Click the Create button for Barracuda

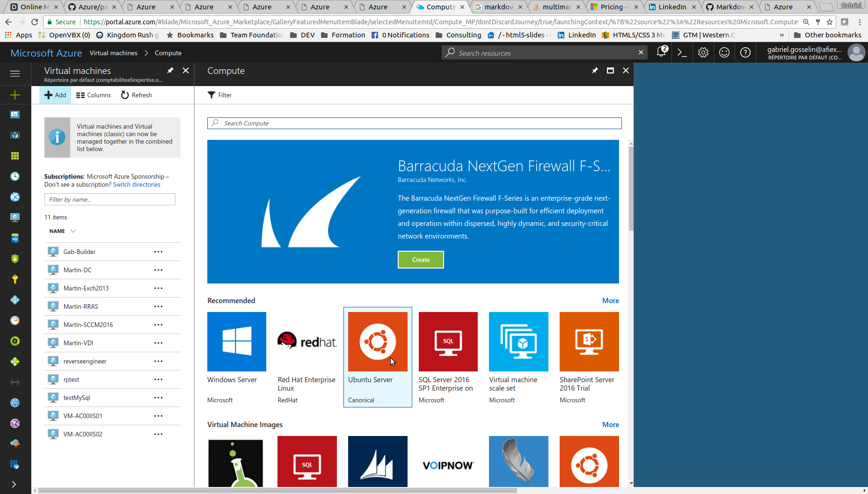(421, 260)
